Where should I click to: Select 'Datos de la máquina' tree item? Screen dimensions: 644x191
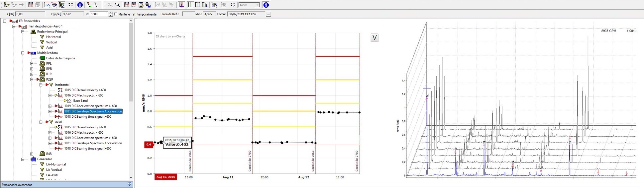point(60,58)
